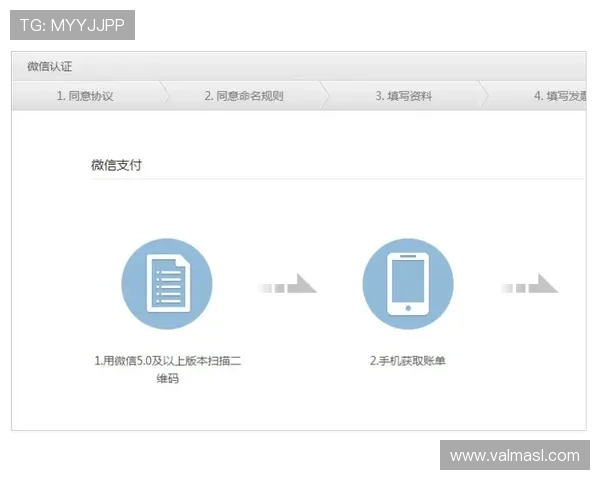Click the mobile phone icon for step 2
Image resolution: width=600 pixels, height=480 pixels.
click(x=408, y=284)
